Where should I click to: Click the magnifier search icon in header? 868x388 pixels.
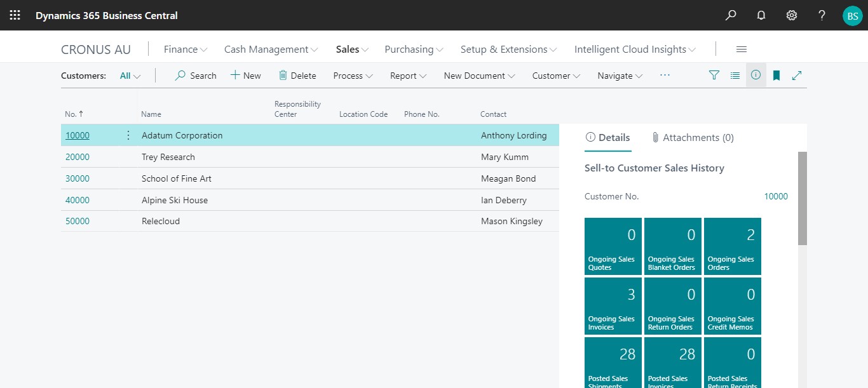(731, 15)
